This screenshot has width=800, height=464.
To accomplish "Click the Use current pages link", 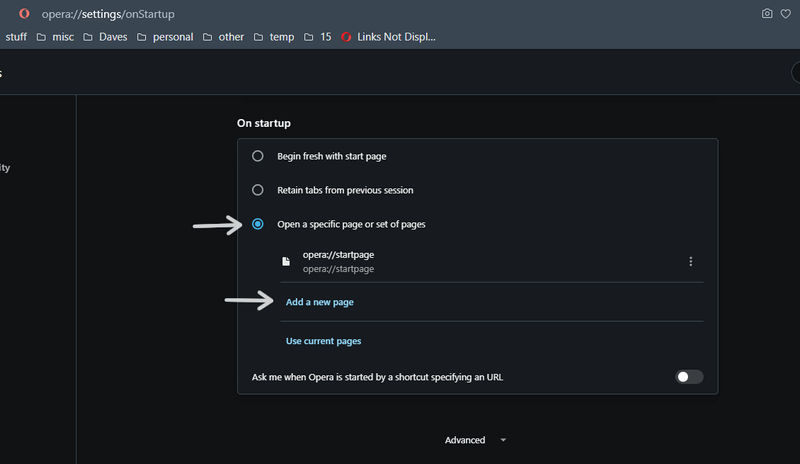I will click(x=323, y=341).
